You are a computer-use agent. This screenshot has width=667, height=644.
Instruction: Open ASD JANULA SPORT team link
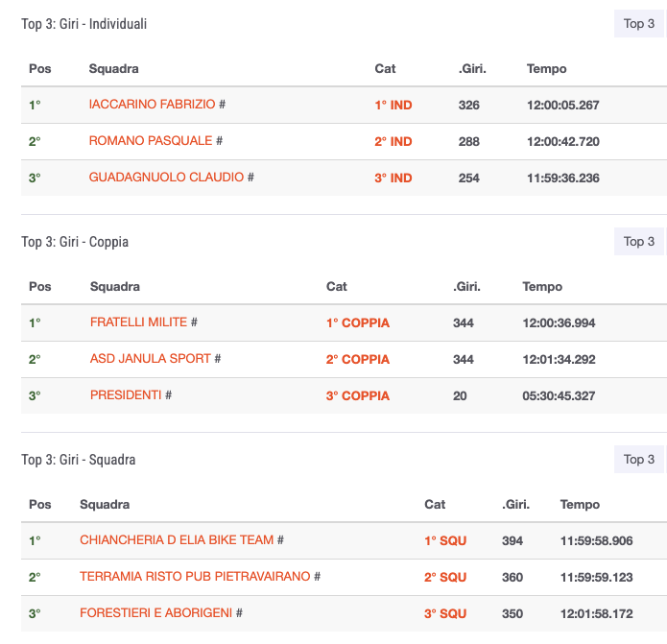click(151, 359)
